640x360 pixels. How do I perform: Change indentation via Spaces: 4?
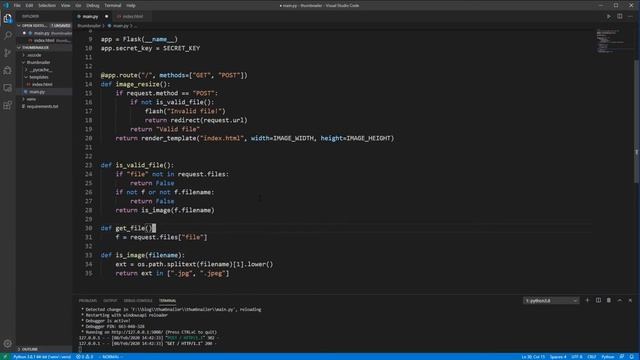pyautogui.click(x=558, y=357)
